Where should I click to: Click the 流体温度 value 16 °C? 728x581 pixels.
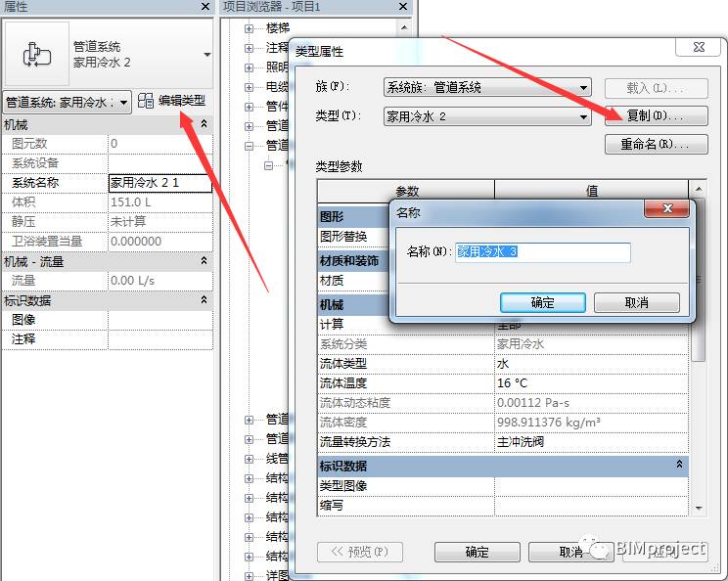[x=591, y=383]
